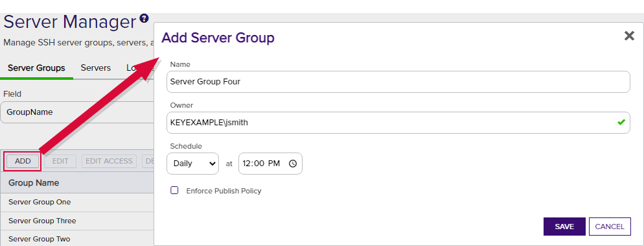The image size is (644, 246).
Task: Click the ADD button
Action: tap(23, 161)
